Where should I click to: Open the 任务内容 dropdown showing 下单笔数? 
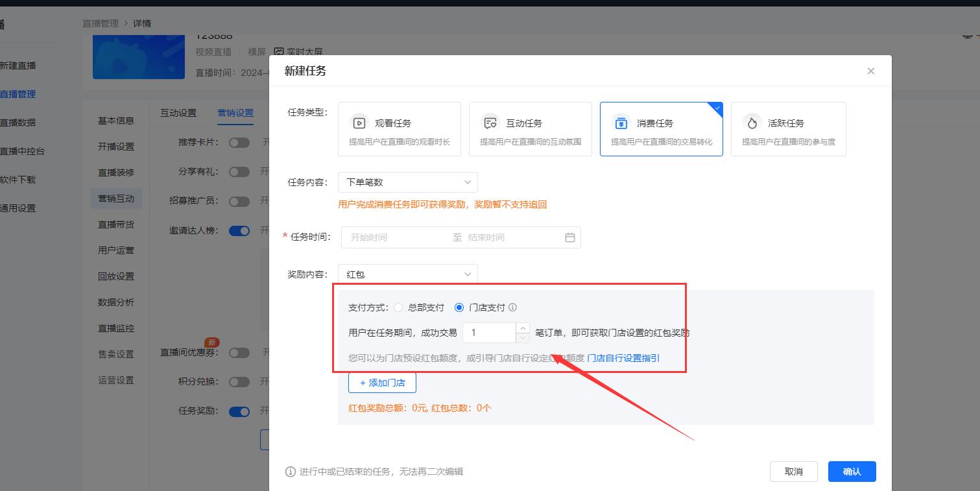tap(407, 182)
